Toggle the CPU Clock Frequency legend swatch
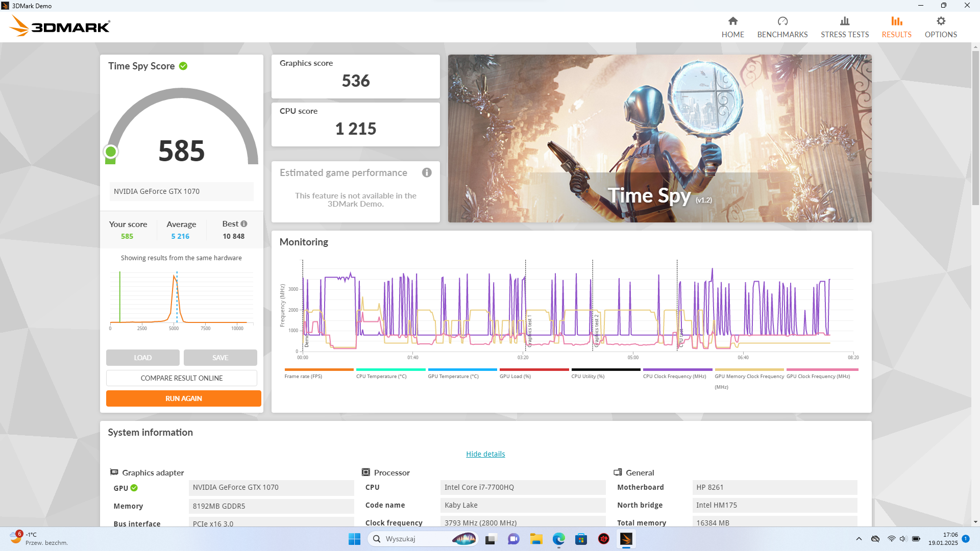Screen dimensions: 980x551 point(678,369)
